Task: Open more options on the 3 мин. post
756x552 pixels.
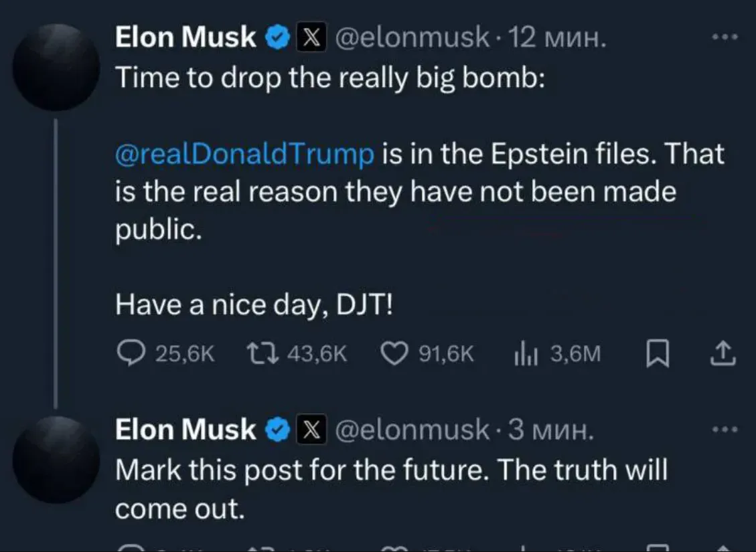Action: tap(725, 429)
